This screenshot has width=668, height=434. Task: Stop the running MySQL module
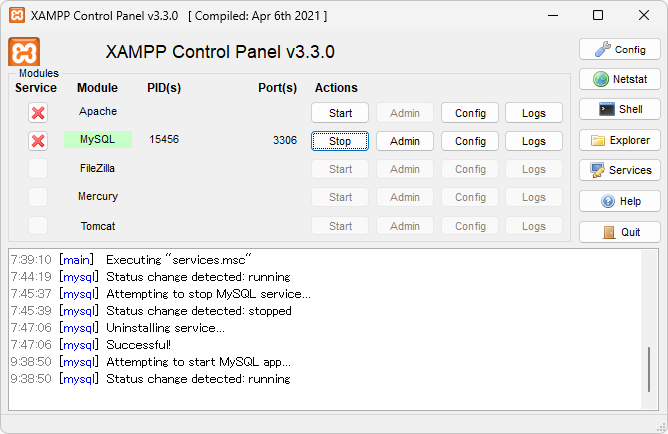[340, 141]
